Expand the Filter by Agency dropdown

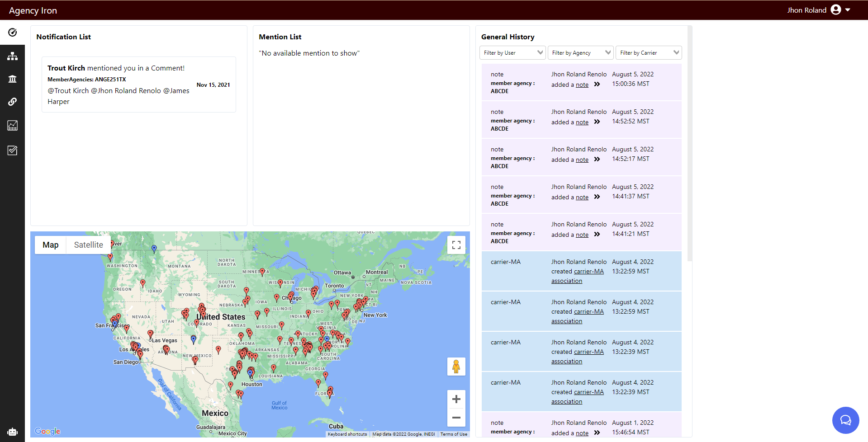(580, 53)
